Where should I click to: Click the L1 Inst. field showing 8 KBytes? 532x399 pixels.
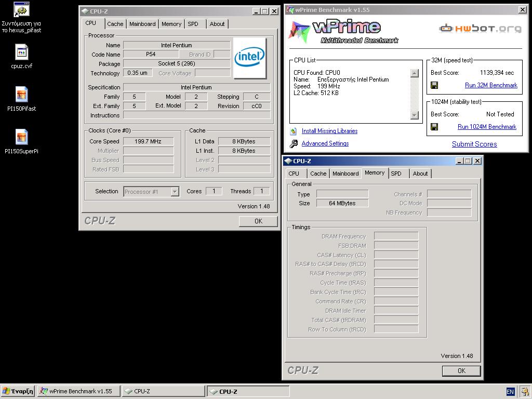click(244, 151)
